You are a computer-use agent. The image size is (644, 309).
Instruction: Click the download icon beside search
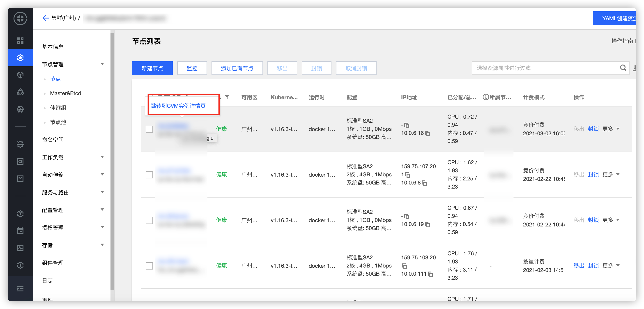tap(635, 68)
